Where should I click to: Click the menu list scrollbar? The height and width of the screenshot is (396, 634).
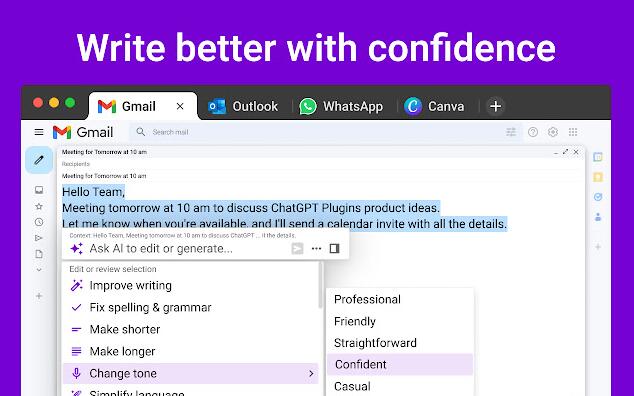321,284
